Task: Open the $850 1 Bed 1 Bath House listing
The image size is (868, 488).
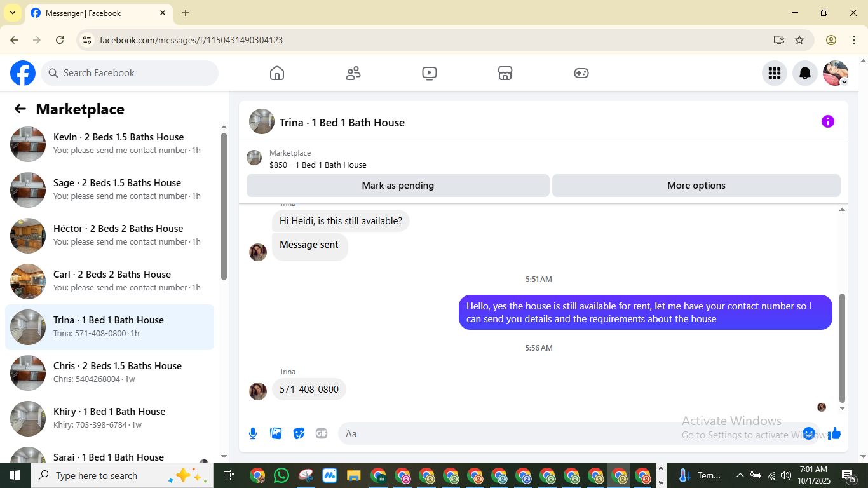Action: pyautogui.click(x=318, y=165)
